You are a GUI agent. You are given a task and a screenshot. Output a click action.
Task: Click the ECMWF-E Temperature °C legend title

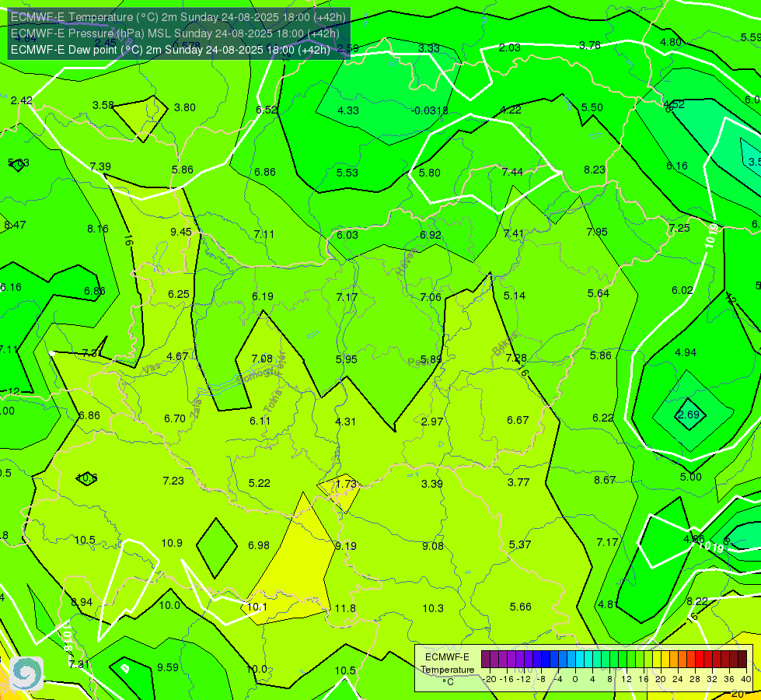pos(448,670)
